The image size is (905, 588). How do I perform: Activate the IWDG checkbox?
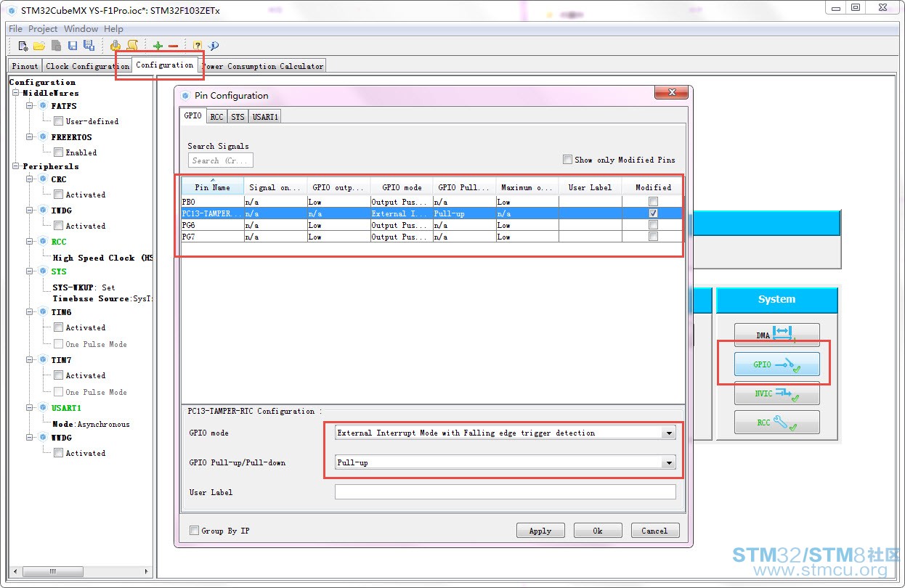pyautogui.click(x=58, y=226)
